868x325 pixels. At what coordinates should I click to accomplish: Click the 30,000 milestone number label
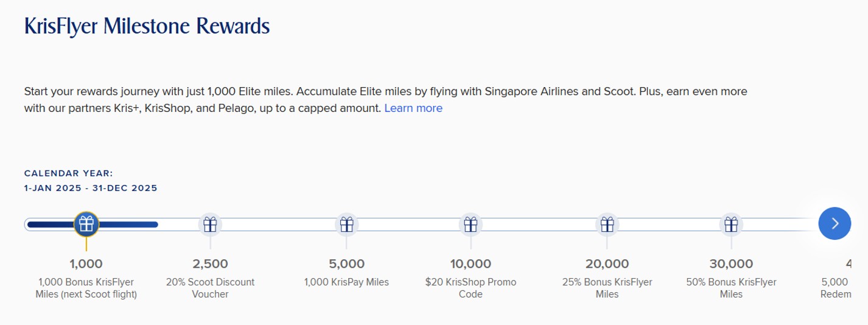730,264
